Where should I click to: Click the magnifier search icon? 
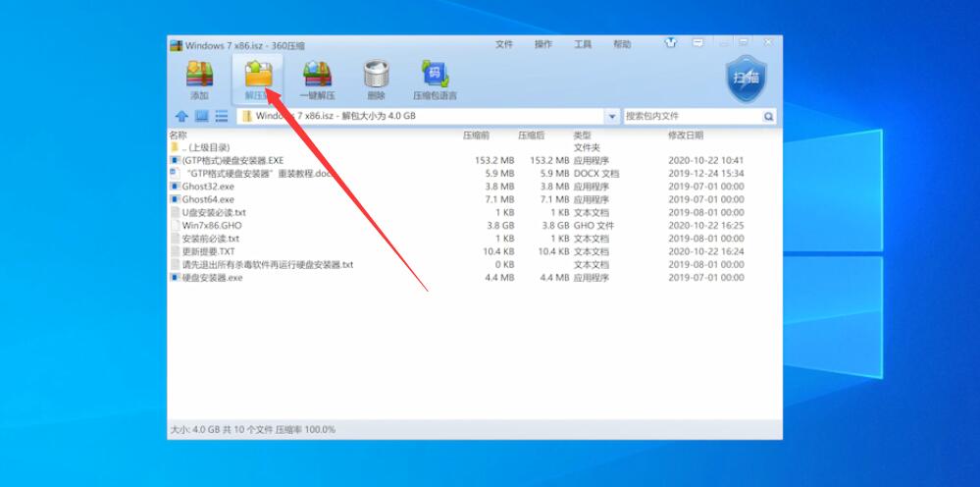(x=768, y=116)
